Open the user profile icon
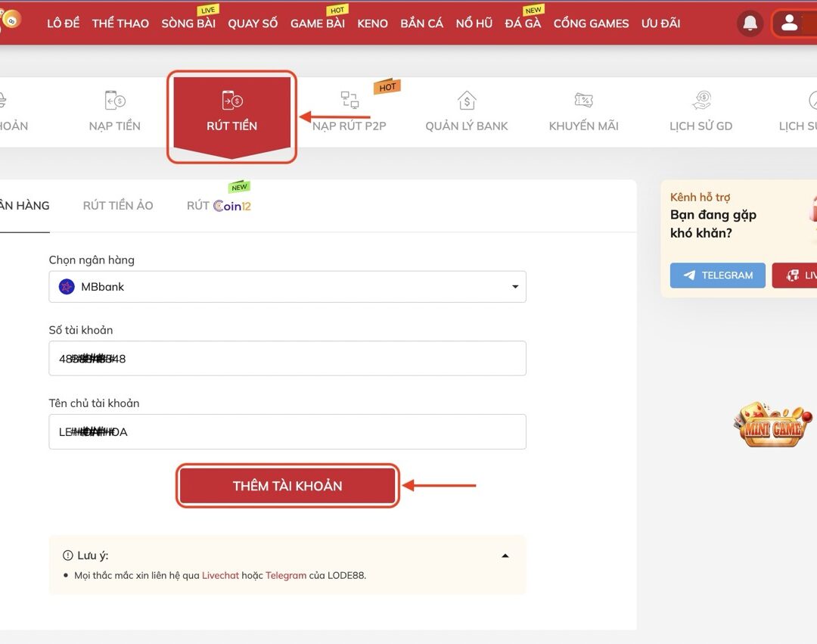Viewport: 817px width, 644px height. [790, 23]
